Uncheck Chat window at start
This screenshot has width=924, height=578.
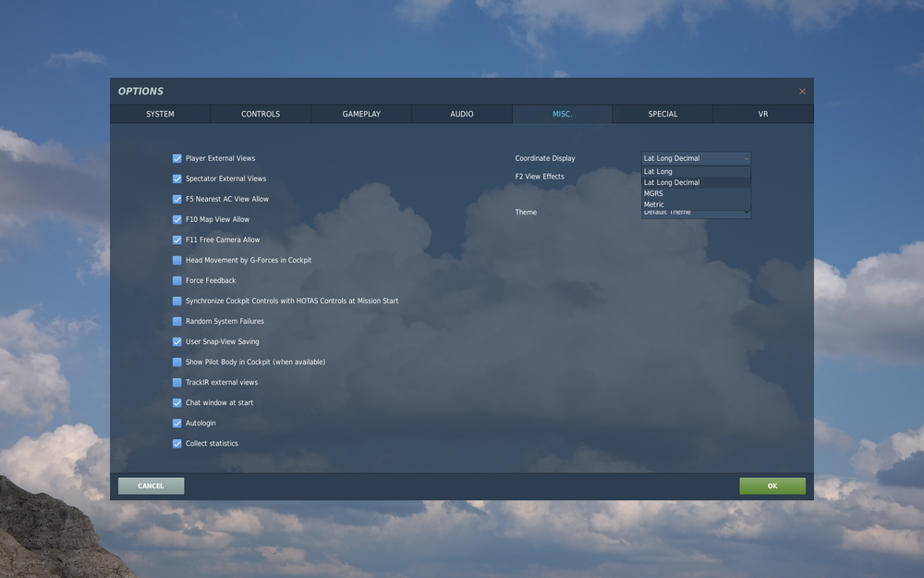pos(176,402)
